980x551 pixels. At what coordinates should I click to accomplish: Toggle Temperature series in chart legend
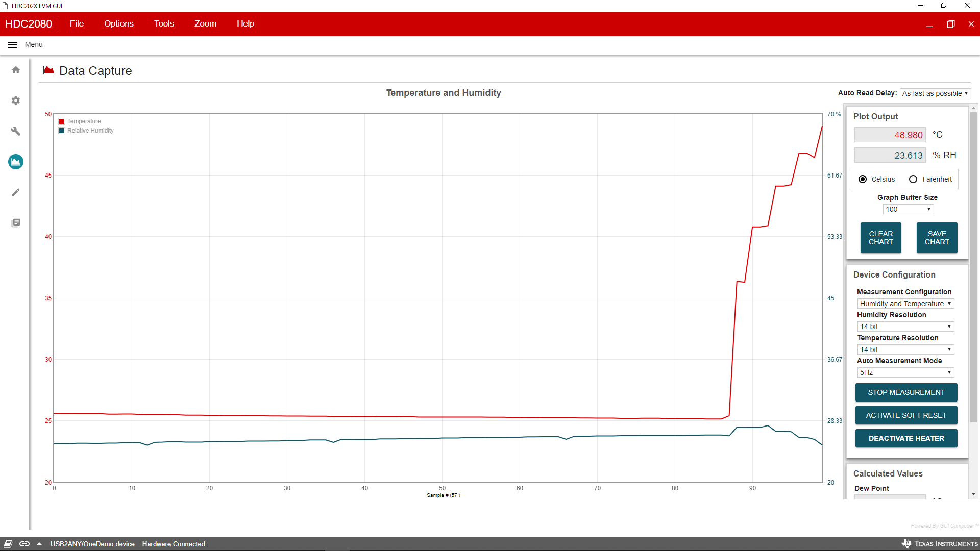click(84, 121)
